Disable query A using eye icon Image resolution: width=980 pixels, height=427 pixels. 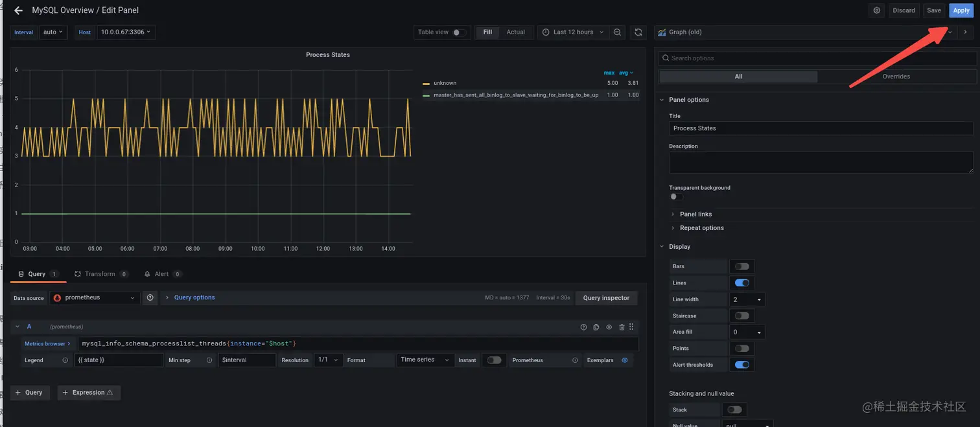pos(609,327)
